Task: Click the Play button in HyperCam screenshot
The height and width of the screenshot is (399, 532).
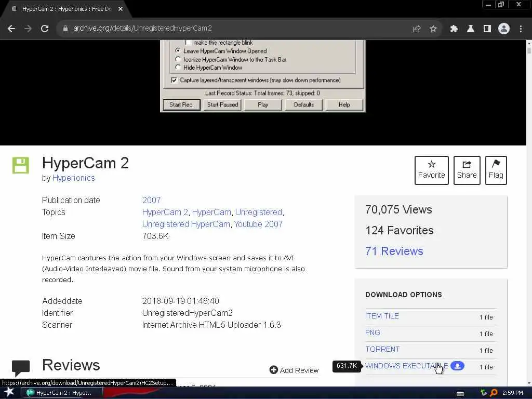Action: (263, 104)
